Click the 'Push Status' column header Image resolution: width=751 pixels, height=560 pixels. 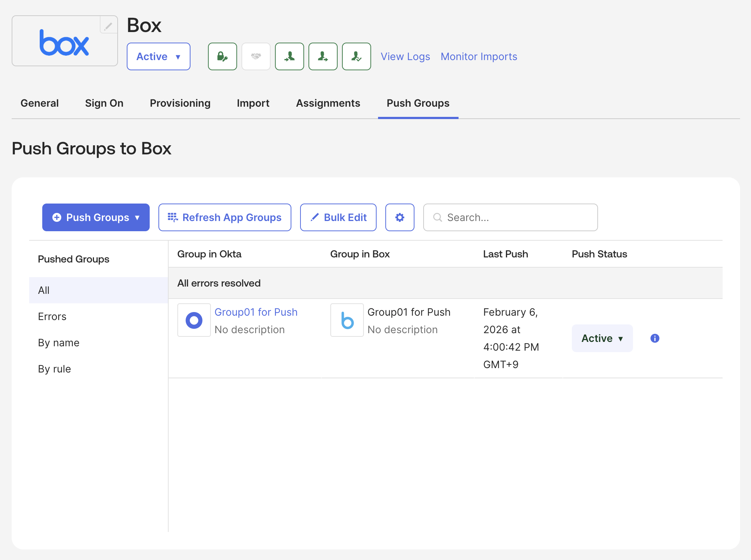click(599, 254)
